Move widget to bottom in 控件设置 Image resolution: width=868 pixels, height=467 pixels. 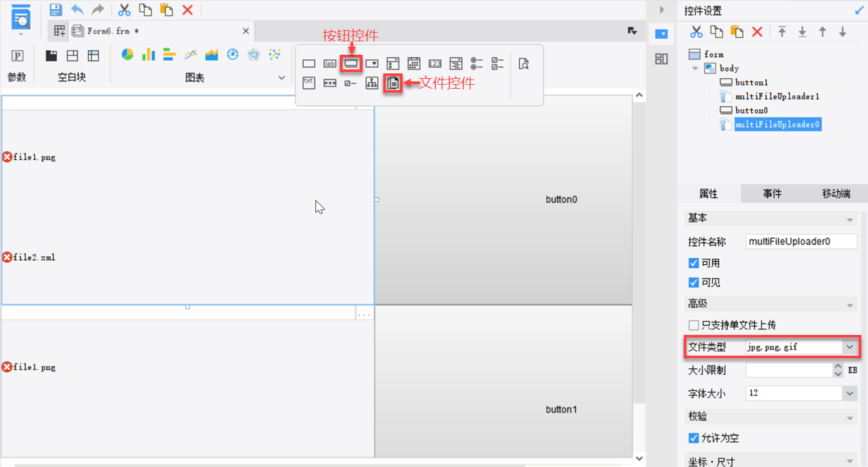click(x=803, y=31)
